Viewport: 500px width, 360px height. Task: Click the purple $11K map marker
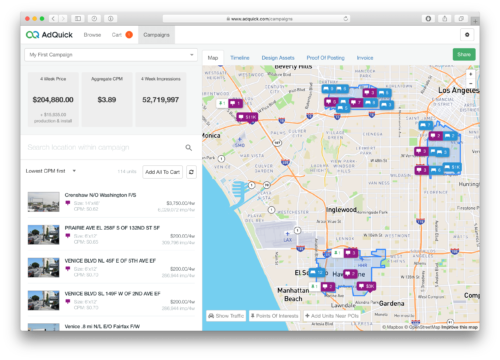(247, 117)
